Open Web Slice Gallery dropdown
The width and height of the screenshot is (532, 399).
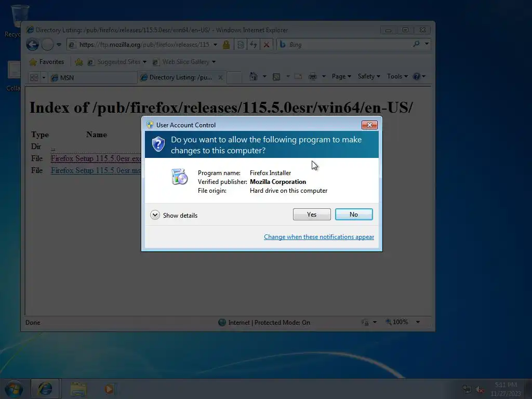(184, 62)
